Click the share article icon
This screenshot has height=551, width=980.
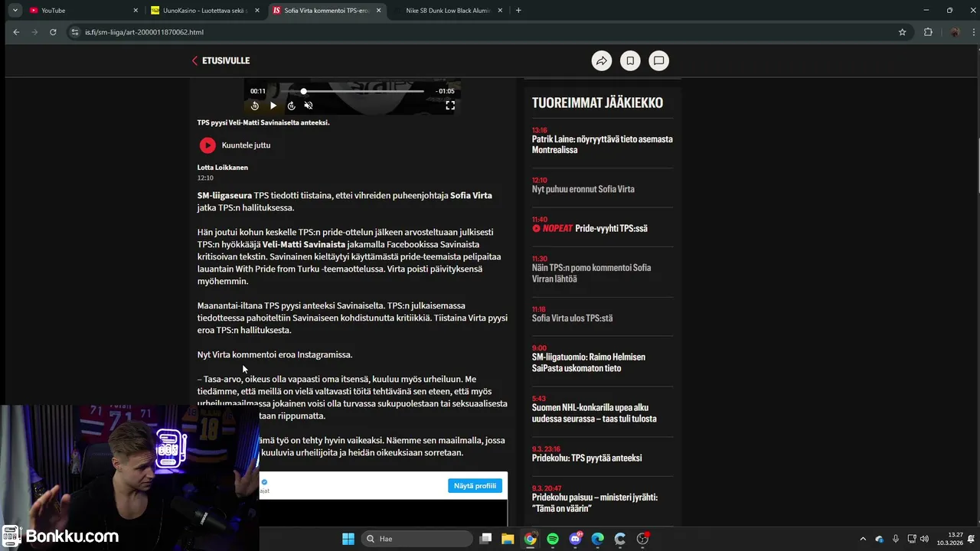602,61
